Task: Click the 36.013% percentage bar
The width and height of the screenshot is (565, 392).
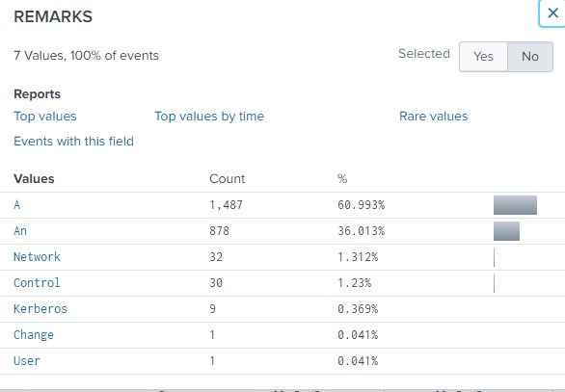Action: (x=506, y=231)
